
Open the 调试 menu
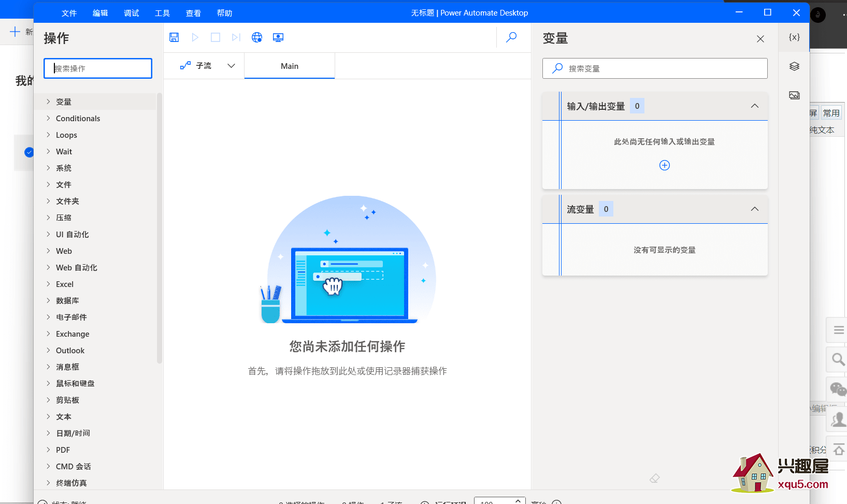tap(131, 13)
